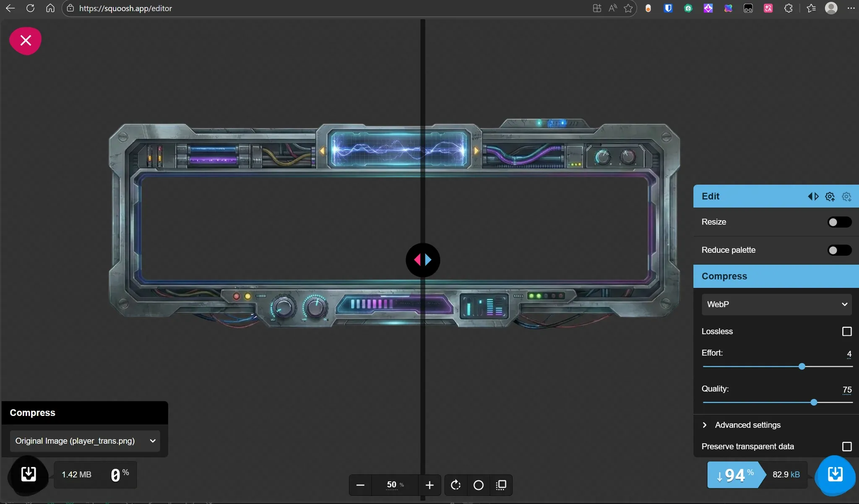Edit the 50 % zoom field
The width and height of the screenshot is (859, 504).
click(x=395, y=485)
